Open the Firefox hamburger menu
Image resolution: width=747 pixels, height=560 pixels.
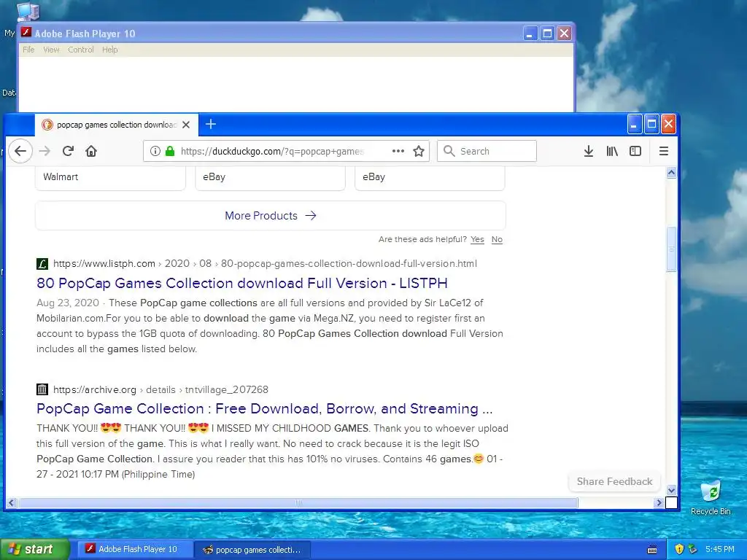[x=663, y=151]
